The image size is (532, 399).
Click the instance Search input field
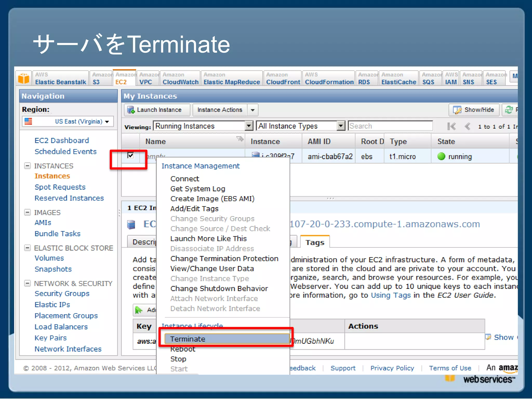coord(390,126)
